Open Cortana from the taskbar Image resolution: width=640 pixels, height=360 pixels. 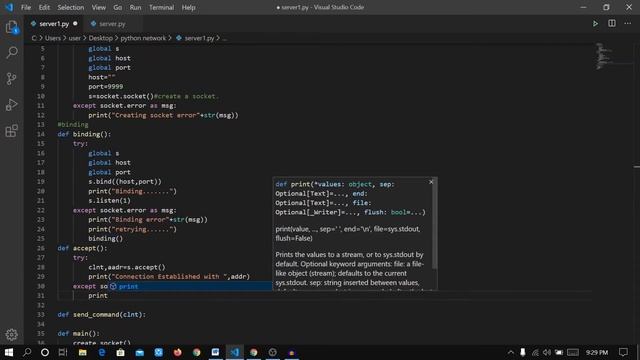45,352
